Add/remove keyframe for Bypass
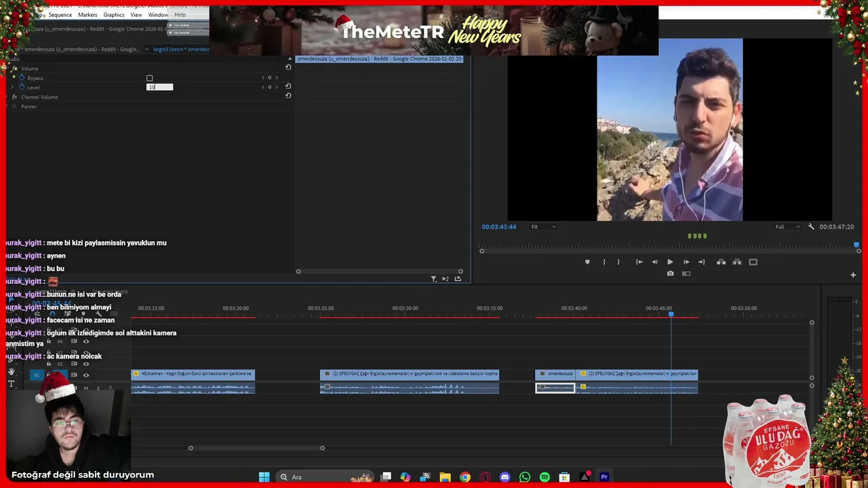Image resolution: width=868 pixels, height=488 pixels. point(269,78)
